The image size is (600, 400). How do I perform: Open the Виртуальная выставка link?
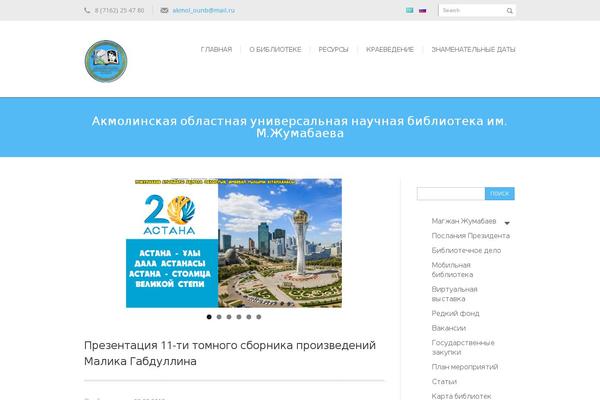click(455, 294)
